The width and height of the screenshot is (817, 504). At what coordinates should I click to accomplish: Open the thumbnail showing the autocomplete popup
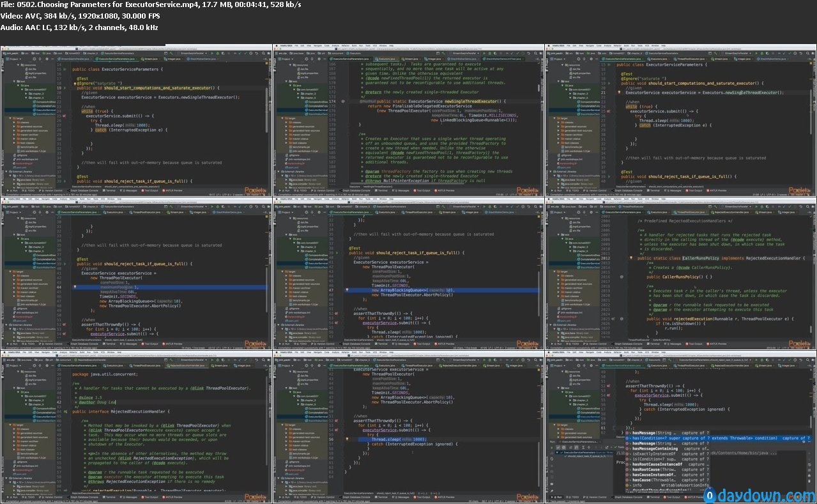pos(680,426)
